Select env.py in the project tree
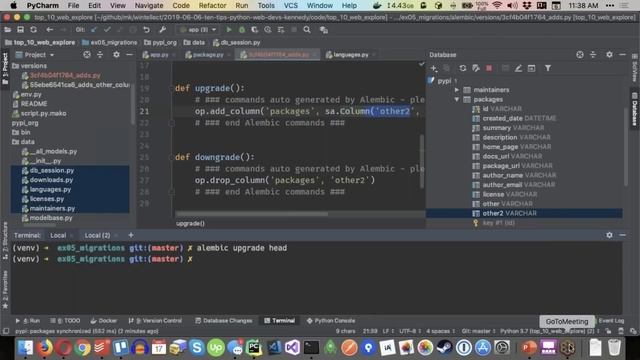 (31, 94)
